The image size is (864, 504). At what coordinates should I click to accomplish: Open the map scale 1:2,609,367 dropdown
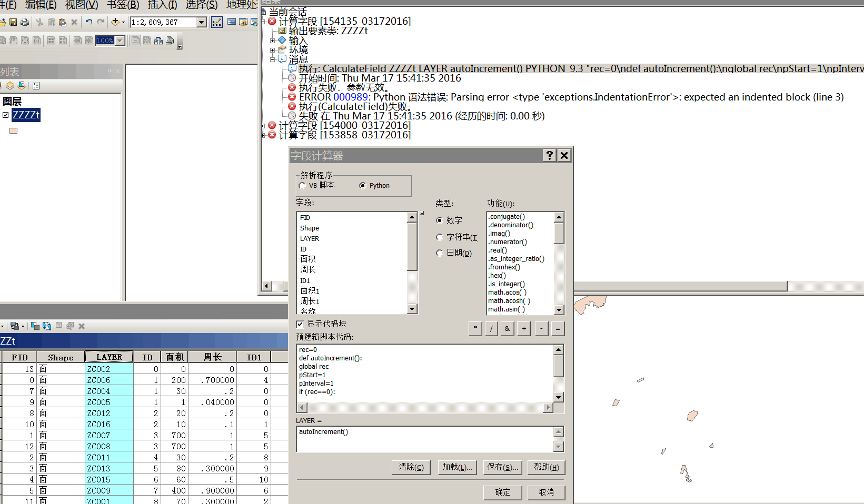[201, 22]
